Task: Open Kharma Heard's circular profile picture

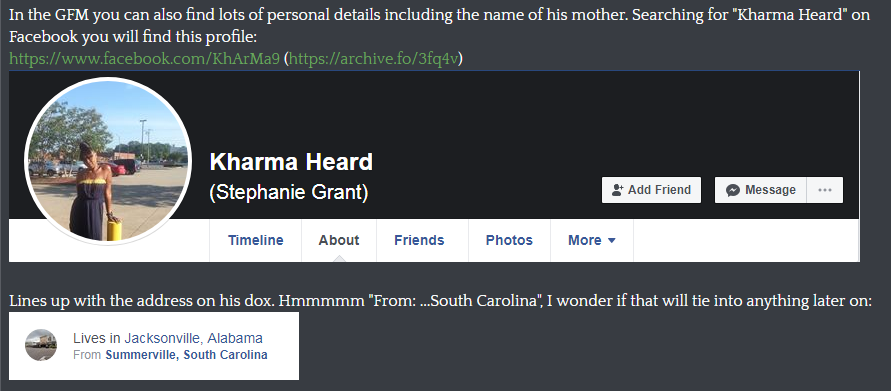Action: [108, 161]
